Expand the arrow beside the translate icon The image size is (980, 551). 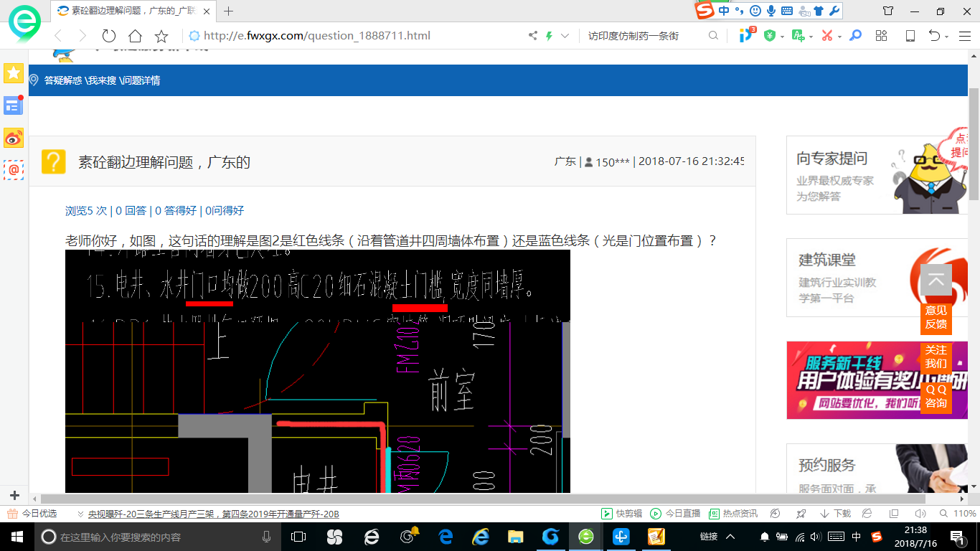click(x=811, y=37)
